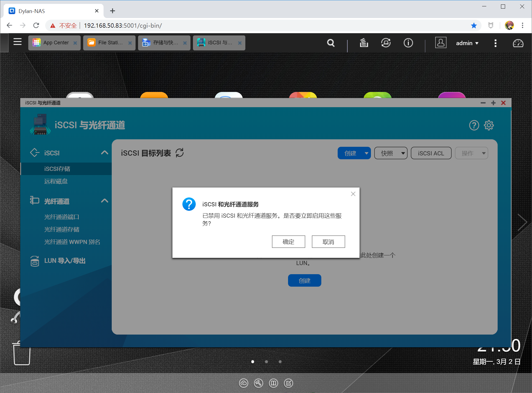Go back in browser history

[x=9, y=25]
